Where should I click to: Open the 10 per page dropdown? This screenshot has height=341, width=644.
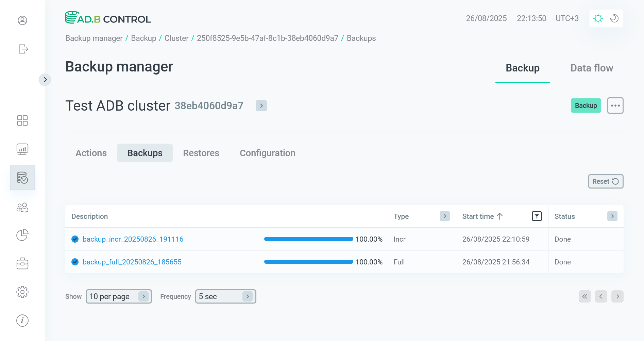[118, 296]
